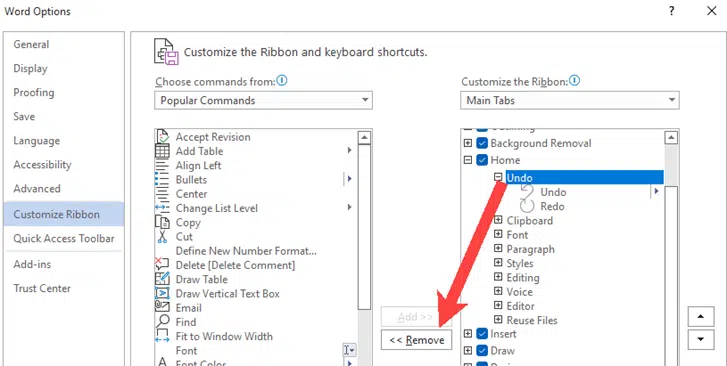The image size is (727, 366).
Task: Expand the Background Removal node
Action: 468,143
